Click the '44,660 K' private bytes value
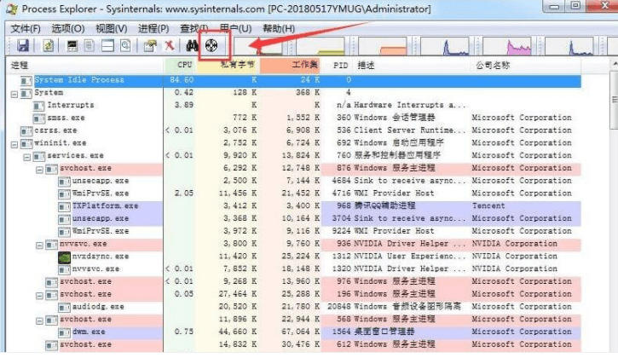The image size is (618, 364). coord(238,332)
